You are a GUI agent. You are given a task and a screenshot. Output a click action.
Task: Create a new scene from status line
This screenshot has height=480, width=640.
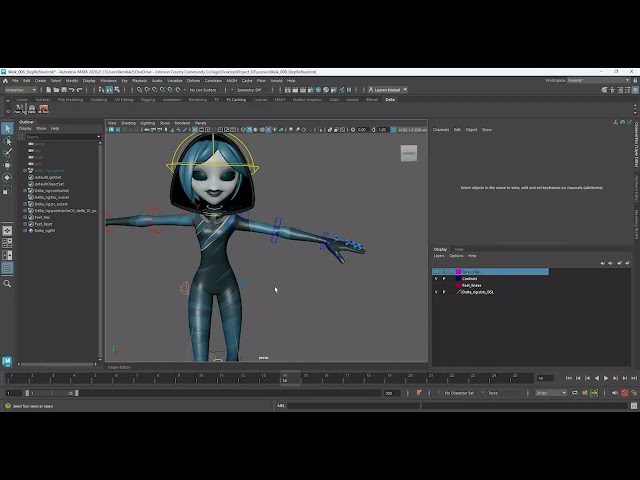pos(49,90)
